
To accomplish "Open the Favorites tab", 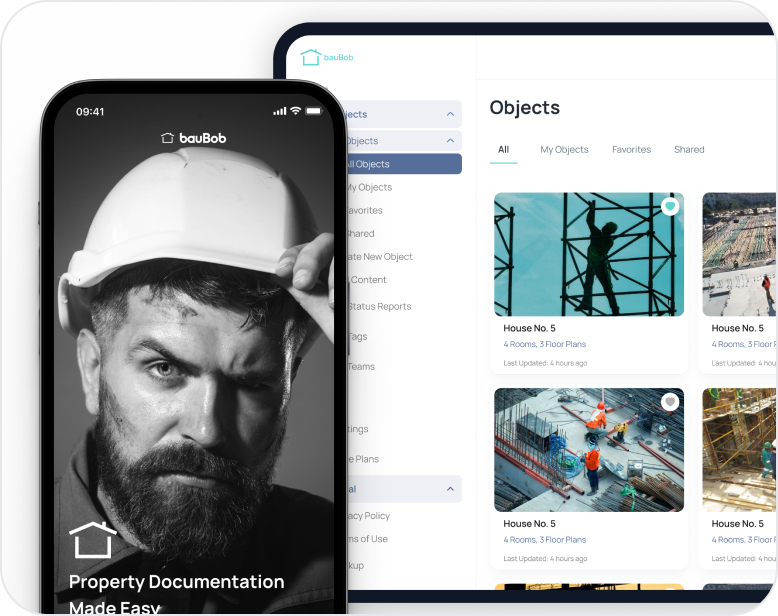I will point(631,149).
